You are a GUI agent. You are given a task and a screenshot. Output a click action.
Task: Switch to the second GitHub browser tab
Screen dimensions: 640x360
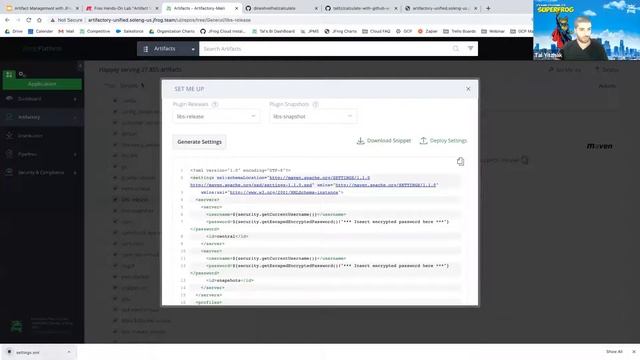pyautogui.click(x=361, y=8)
